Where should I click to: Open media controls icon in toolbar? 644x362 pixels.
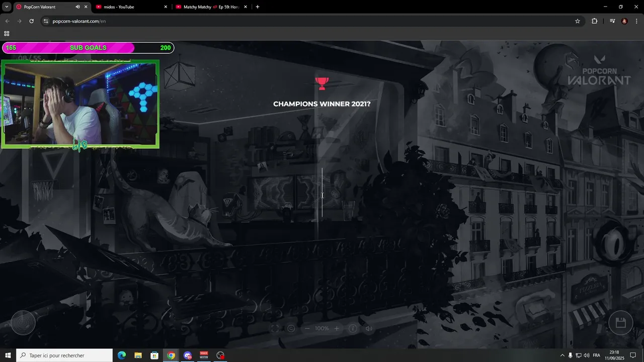coord(612,21)
